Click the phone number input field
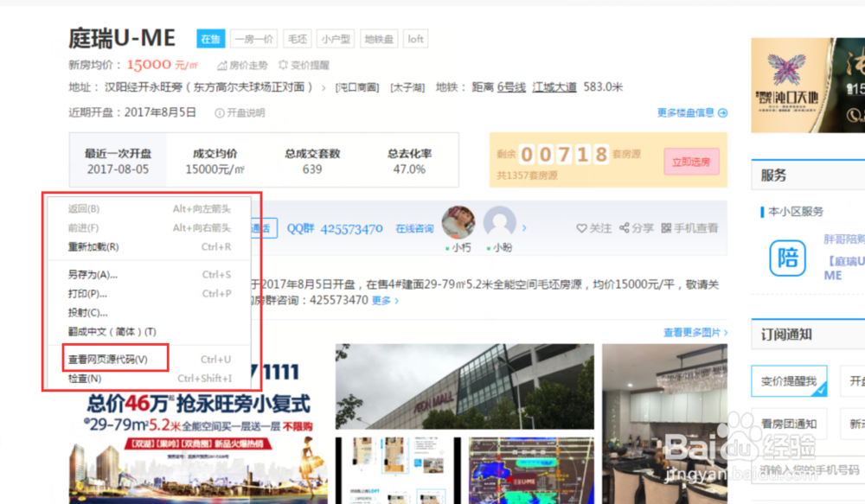 pyautogui.click(x=808, y=469)
